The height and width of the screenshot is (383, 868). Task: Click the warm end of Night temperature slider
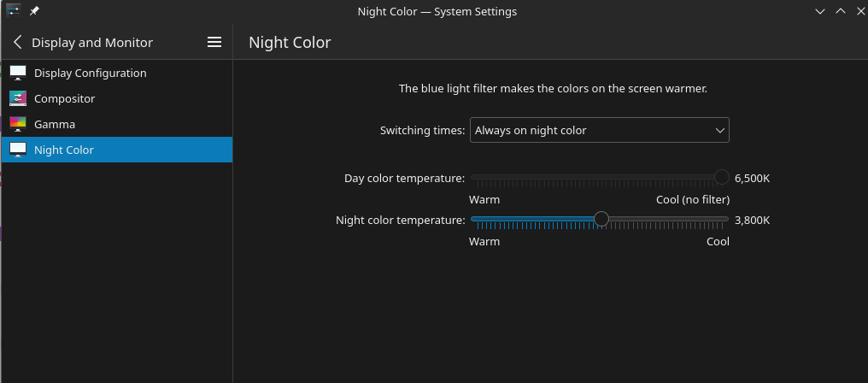(x=472, y=220)
